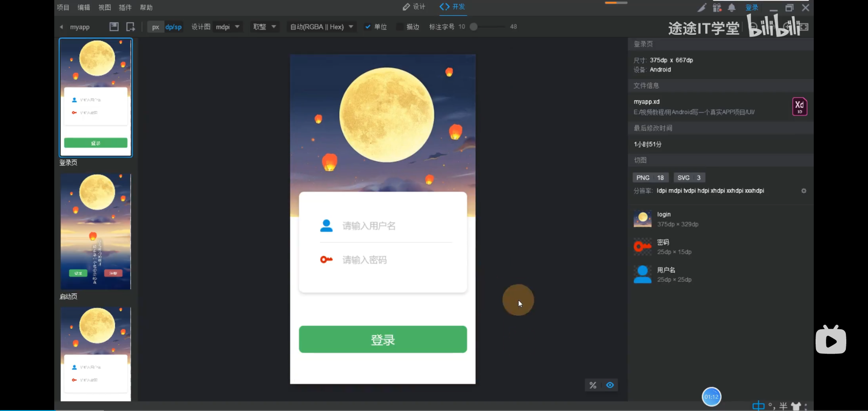Open the notification bell icon
This screenshot has width=868, height=411.
(732, 8)
